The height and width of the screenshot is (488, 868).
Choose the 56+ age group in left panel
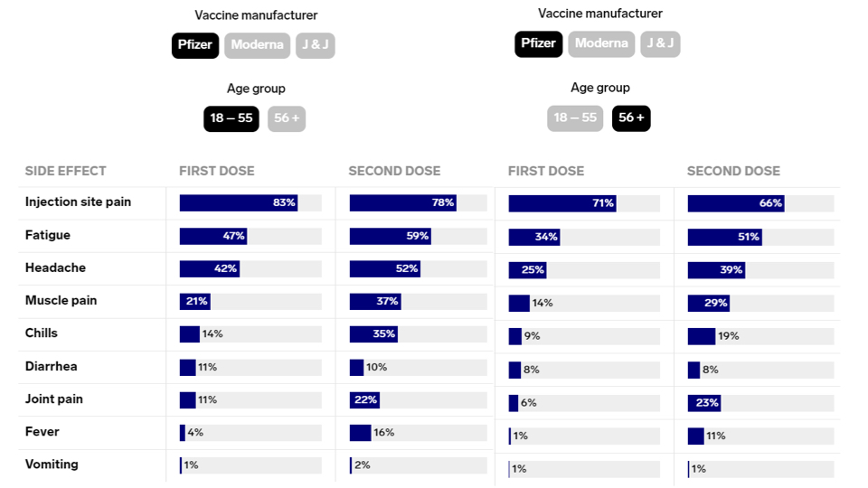tap(287, 119)
